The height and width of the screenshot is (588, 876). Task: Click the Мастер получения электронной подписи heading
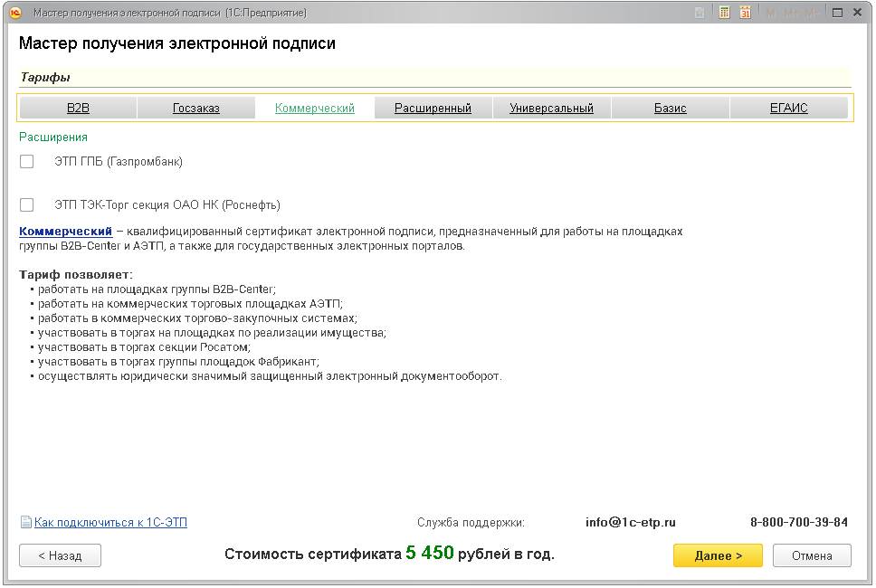click(177, 43)
